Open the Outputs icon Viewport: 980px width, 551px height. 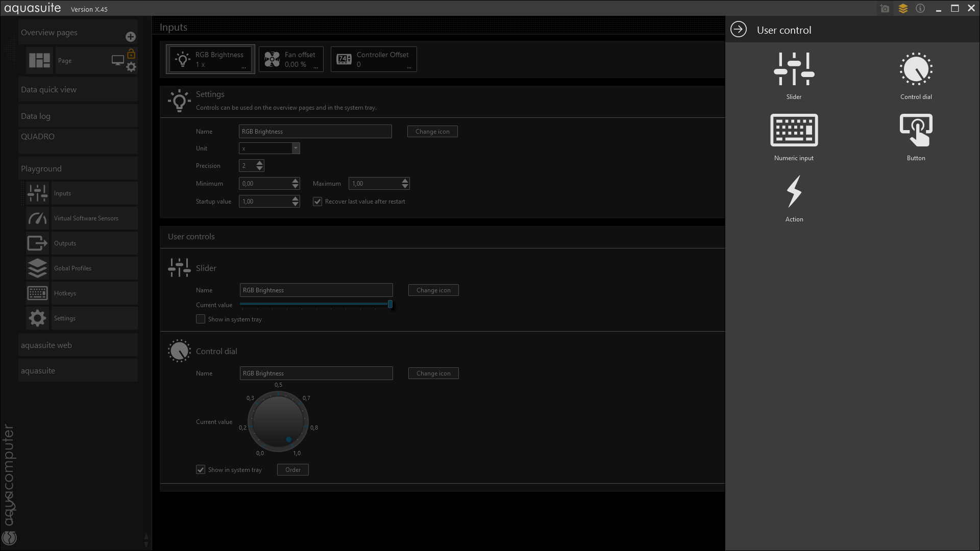[37, 243]
